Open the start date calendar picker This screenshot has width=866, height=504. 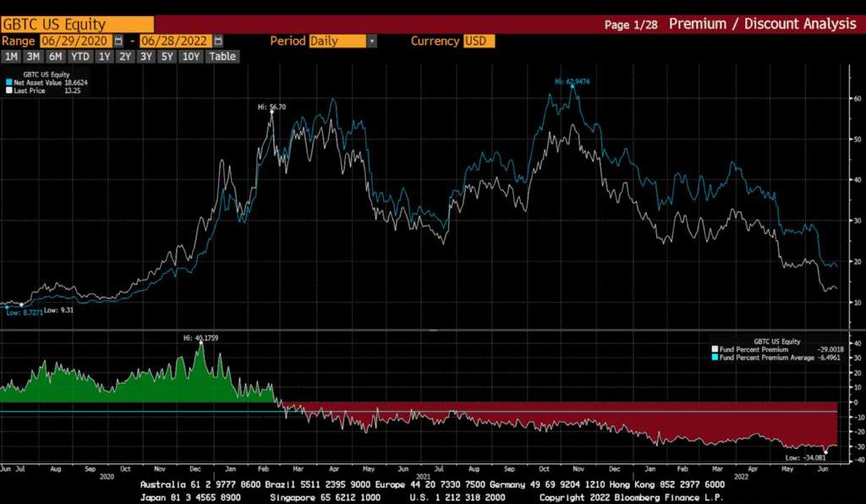click(x=118, y=41)
